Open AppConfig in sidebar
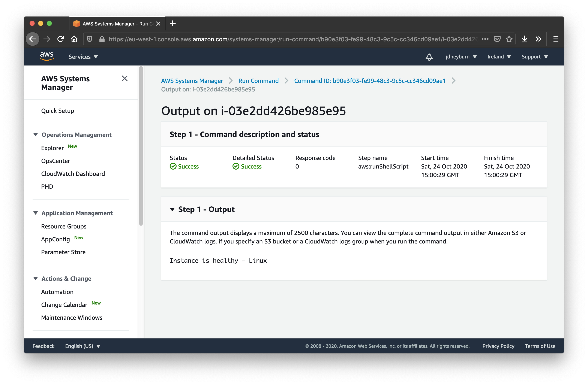 (55, 239)
